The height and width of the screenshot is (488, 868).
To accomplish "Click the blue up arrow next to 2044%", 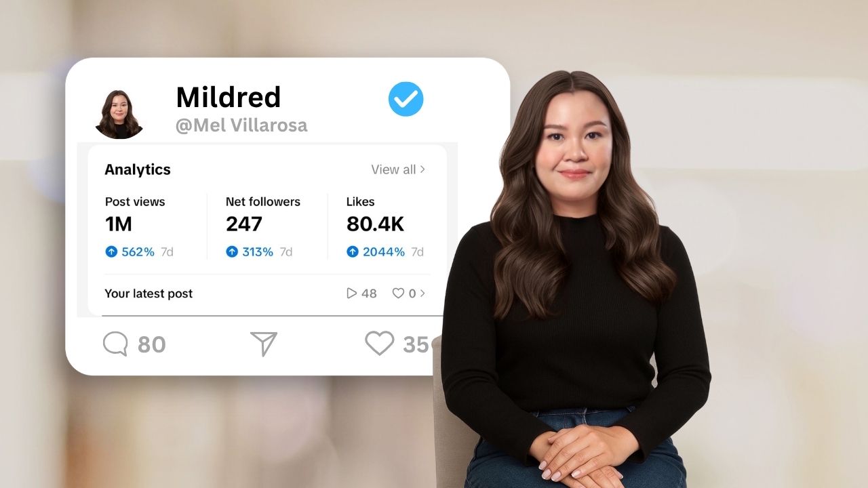I will pyautogui.click(x=353, y=252).
